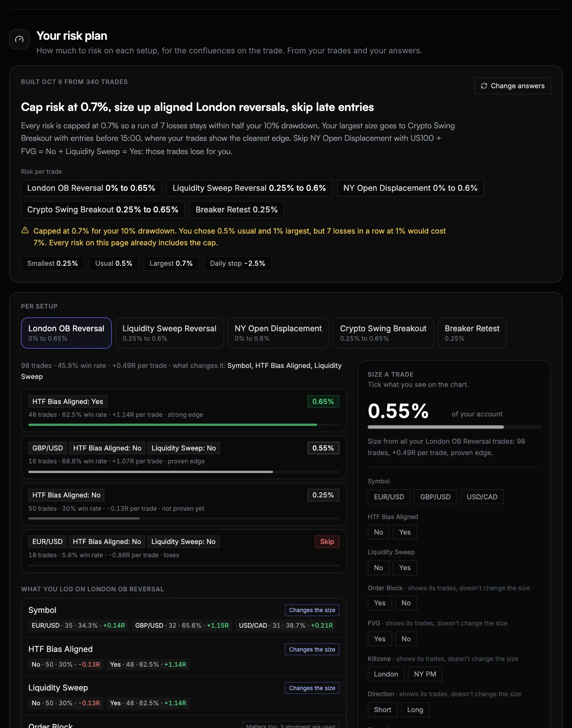Select No for Liquidity Sweep sizing option
This screenshot has width=572, height=728.
tap(378, 567)
